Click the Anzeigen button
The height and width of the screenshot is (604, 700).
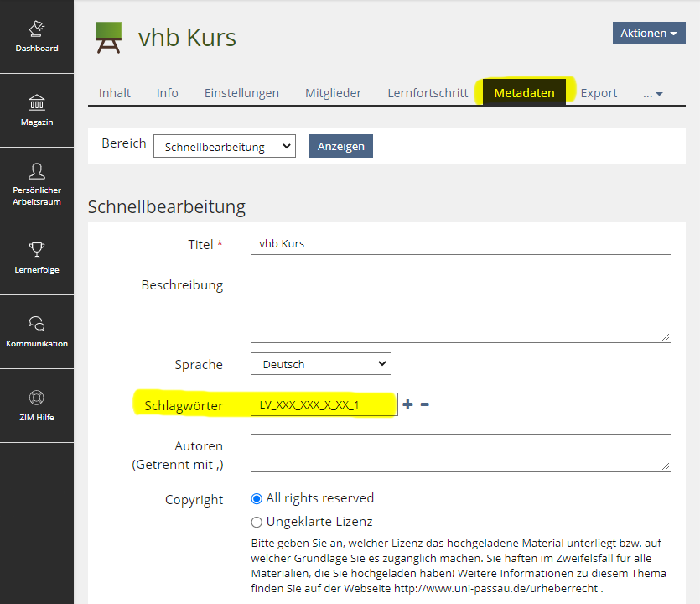340,146
